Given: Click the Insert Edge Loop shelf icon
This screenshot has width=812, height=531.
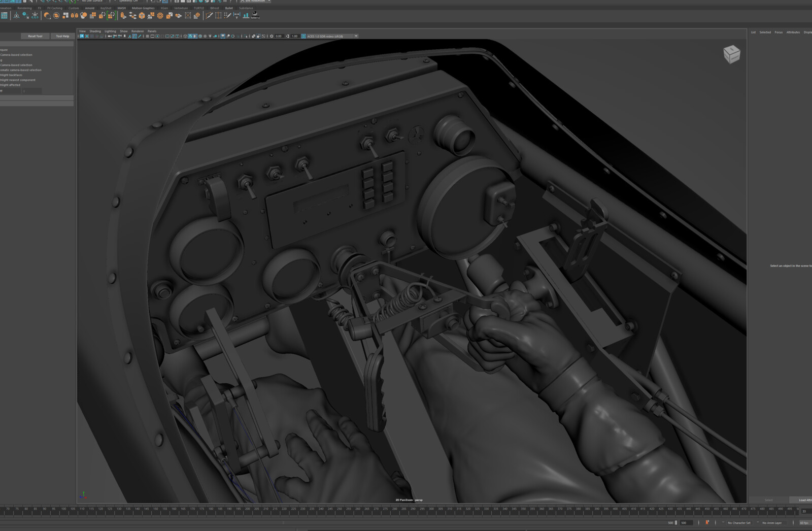Looking at the screenshot, I should (218, 16).
